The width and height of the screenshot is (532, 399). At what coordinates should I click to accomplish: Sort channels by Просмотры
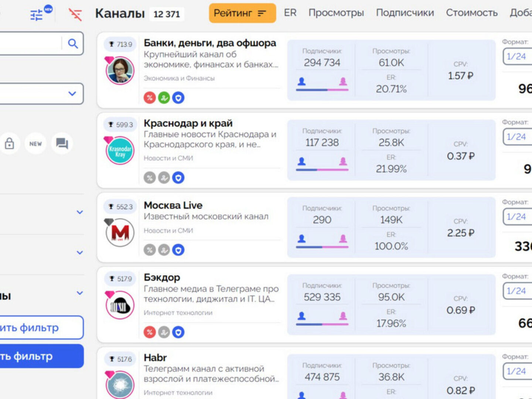(336, 13)
